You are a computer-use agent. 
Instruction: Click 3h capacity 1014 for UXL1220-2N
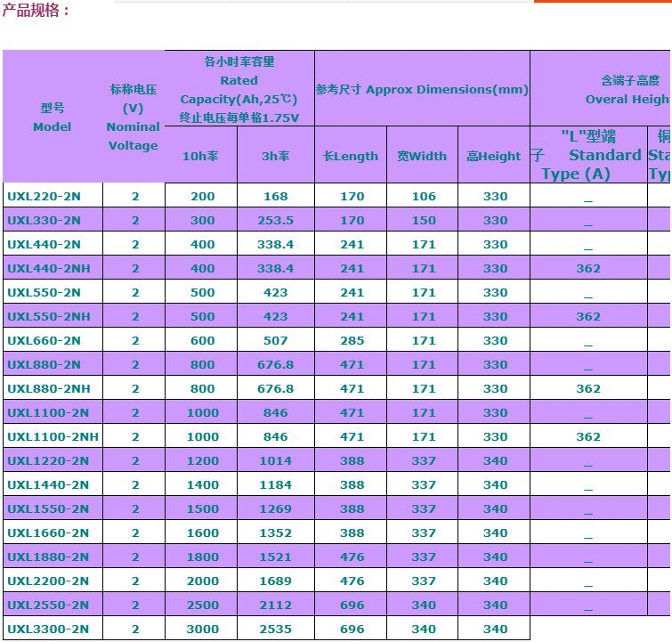[x=276, y=460]
